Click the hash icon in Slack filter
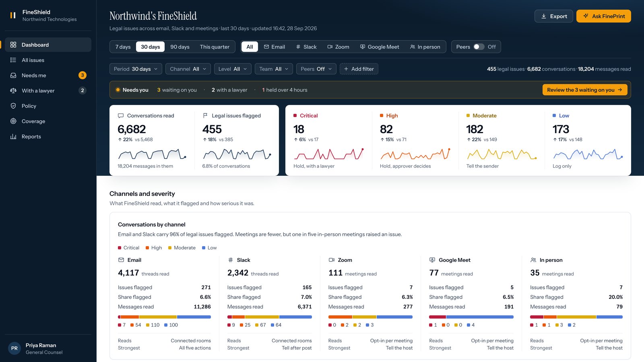Image resolution: width=644 pixels, height=362 pixels. coord(298,47)
